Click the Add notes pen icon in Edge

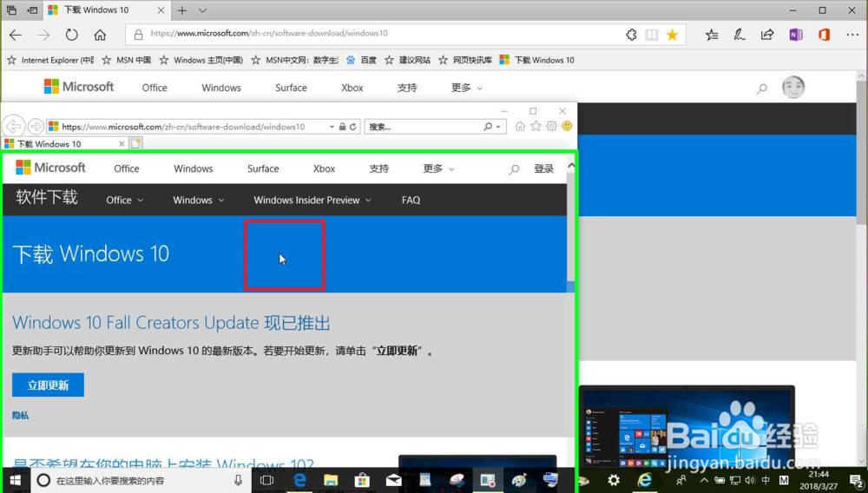[x=739, y=35]
